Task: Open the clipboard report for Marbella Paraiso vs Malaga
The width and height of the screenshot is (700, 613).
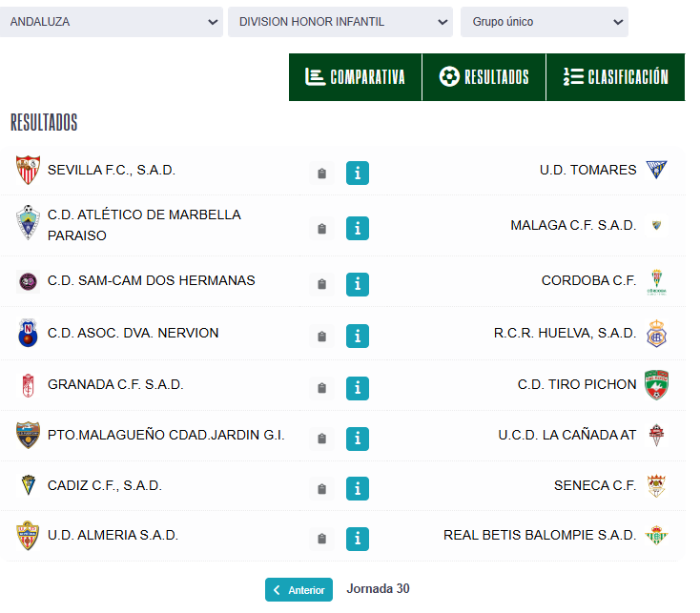Action: point(321,229)
